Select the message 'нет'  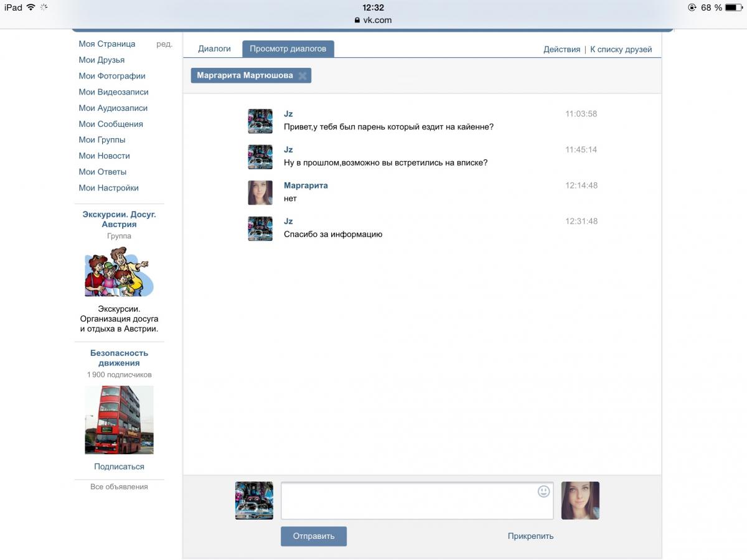click(x=290, y=199)
